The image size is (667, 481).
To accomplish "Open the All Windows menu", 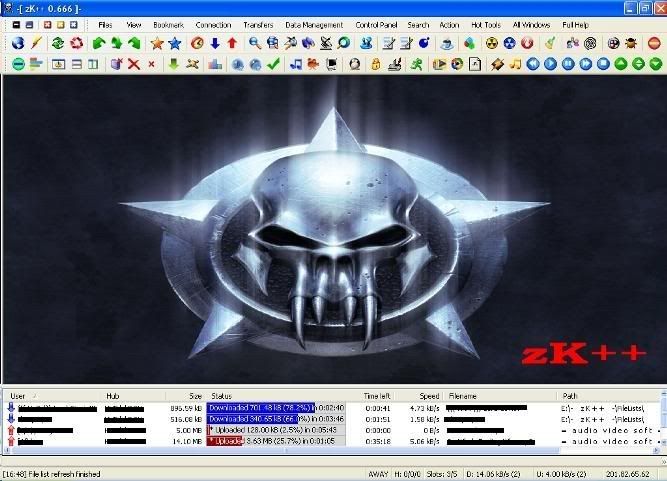I will (x=531, y=25).
